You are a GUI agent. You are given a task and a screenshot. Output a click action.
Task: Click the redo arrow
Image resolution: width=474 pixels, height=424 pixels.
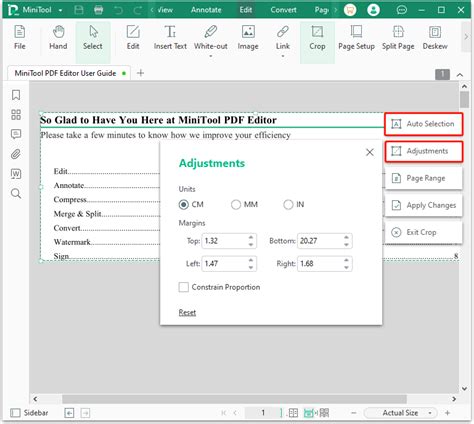pyautogui.click(x=138, y=10)
